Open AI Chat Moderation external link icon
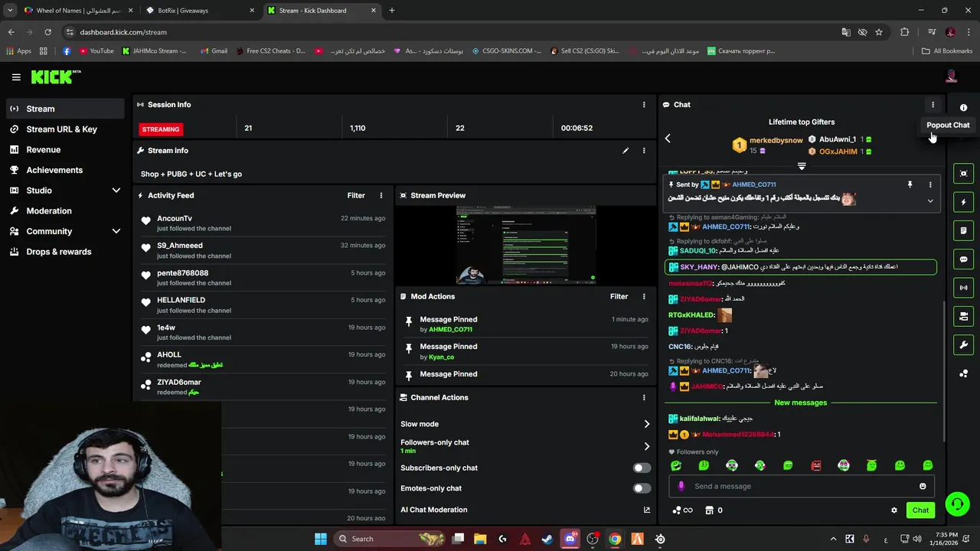This screenshot has width=980, height=551. 647,510
